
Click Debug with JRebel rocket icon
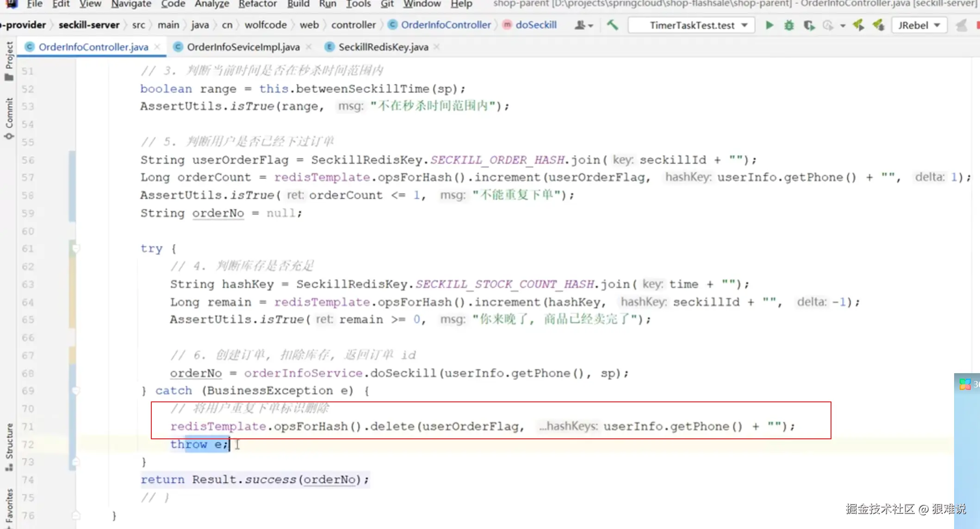878,25
